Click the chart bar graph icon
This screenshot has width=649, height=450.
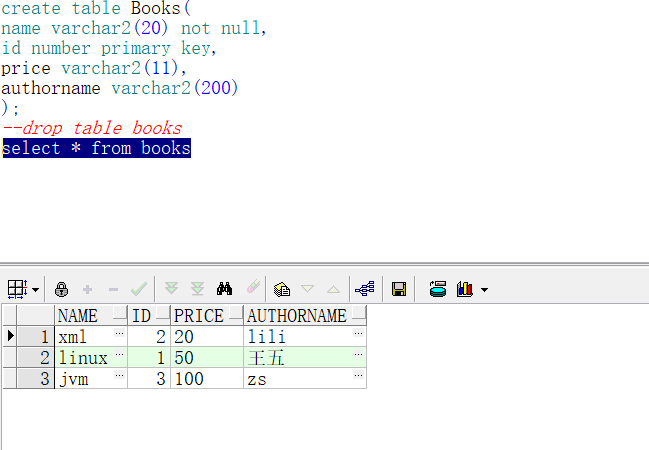[465, 289]
